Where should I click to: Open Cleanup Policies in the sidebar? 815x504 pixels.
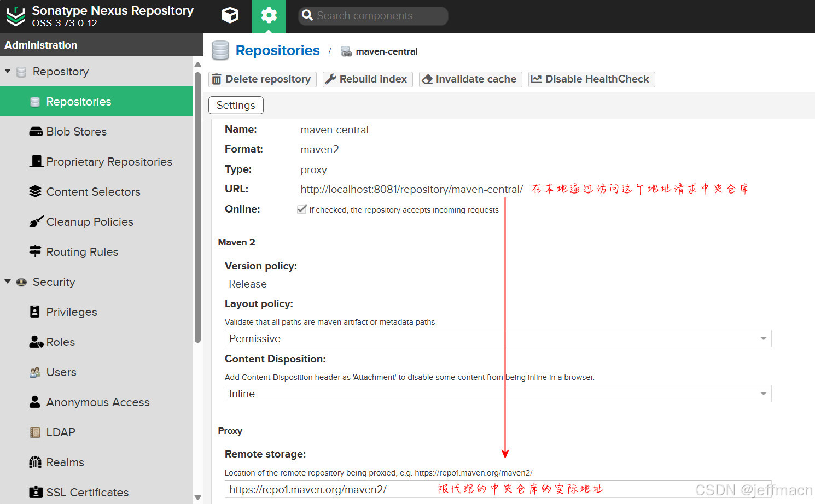(x=96, y=222)
